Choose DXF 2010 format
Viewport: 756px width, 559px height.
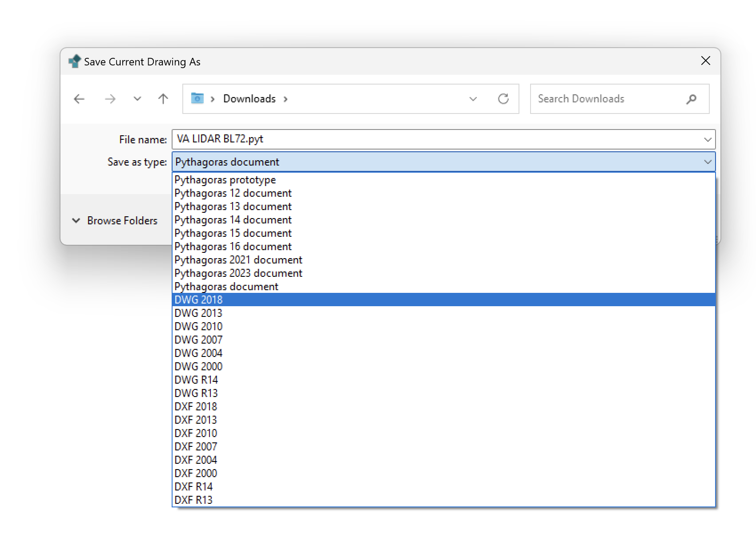pyautogui.click(x=444, y=433)
